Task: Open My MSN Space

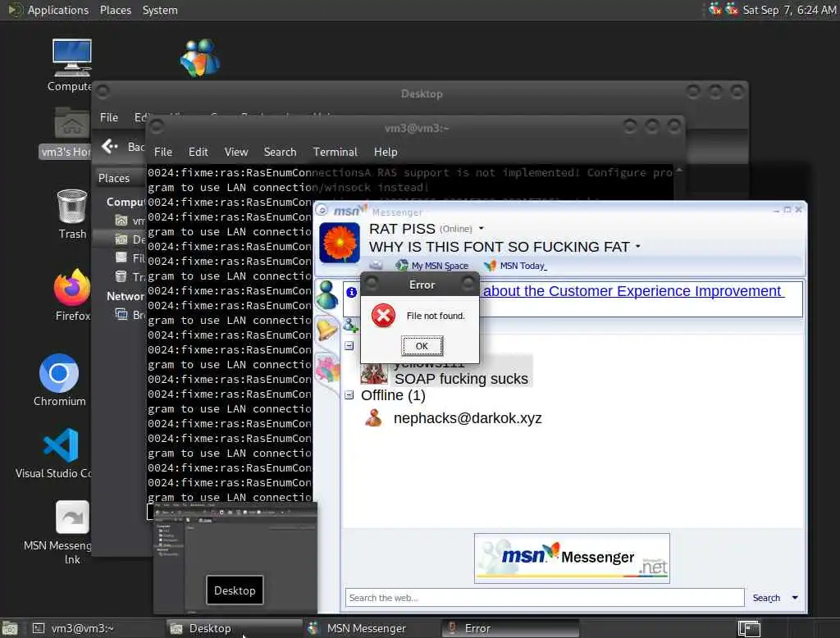Action: coord(431,266)
